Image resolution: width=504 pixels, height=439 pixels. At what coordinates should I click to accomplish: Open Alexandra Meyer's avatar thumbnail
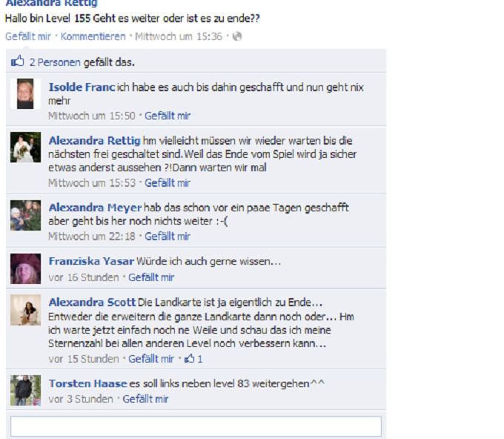coord(25,215)
